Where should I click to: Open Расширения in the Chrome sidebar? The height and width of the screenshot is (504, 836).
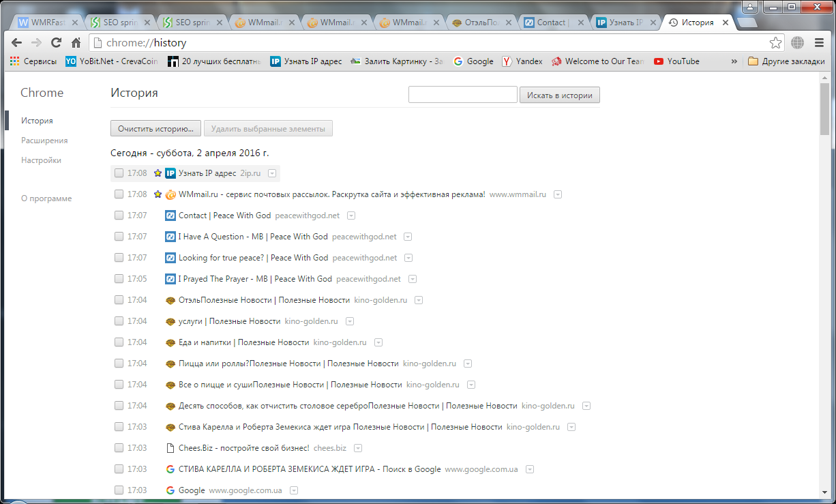point(44,140)
